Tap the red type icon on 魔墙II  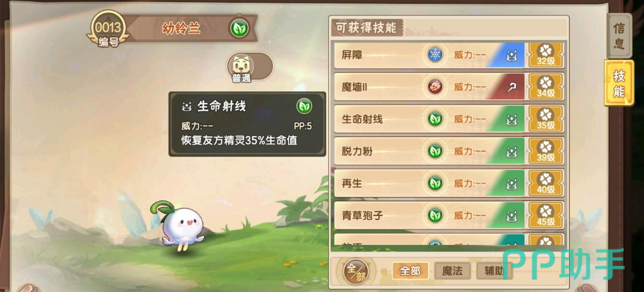[x=436, y=87]
